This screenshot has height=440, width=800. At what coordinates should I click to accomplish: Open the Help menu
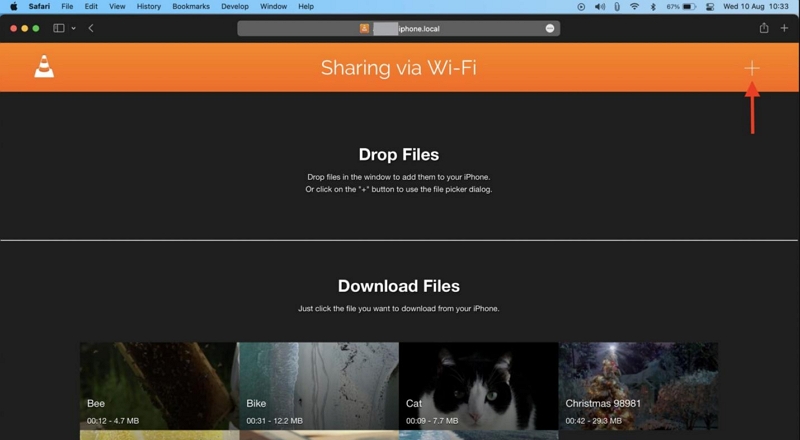tap(306, 7)
